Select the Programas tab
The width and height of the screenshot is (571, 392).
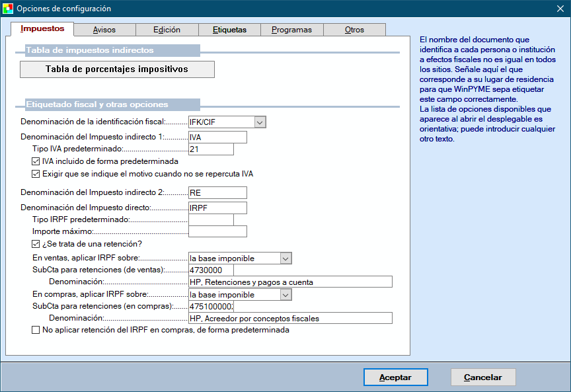[291, 30]
